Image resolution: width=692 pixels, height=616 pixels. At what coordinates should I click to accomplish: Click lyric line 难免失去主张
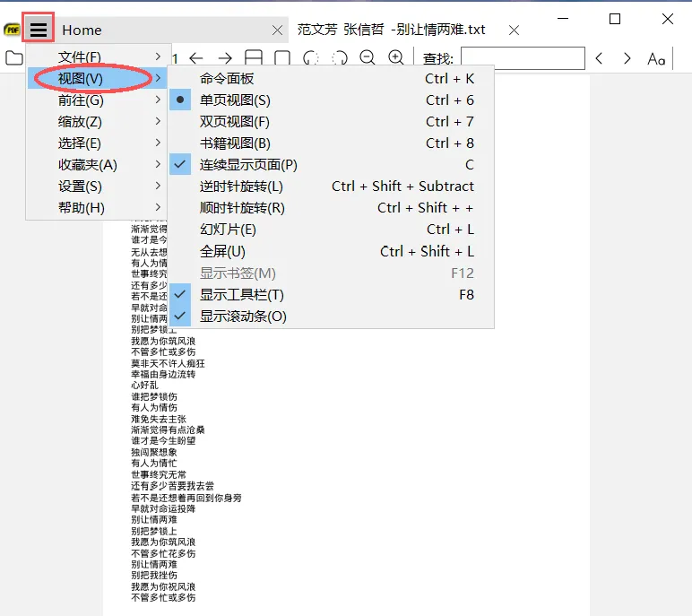pos(159,419)
